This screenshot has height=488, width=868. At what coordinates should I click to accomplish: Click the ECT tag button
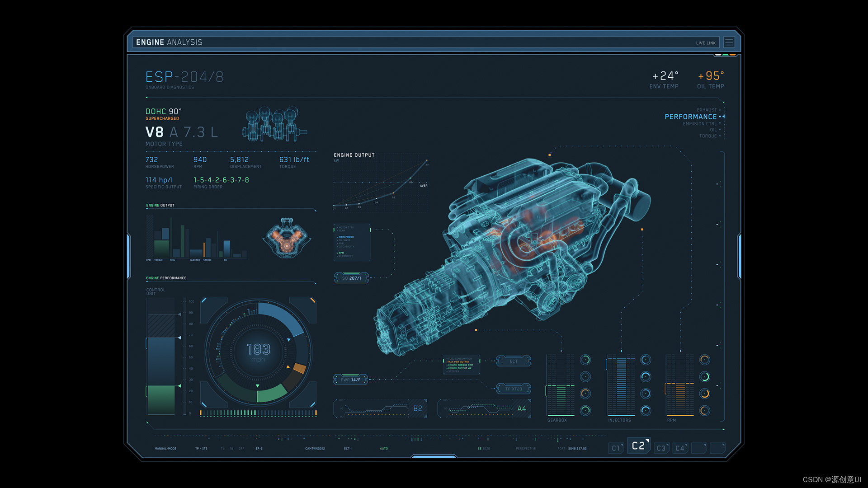click(514, 361)
